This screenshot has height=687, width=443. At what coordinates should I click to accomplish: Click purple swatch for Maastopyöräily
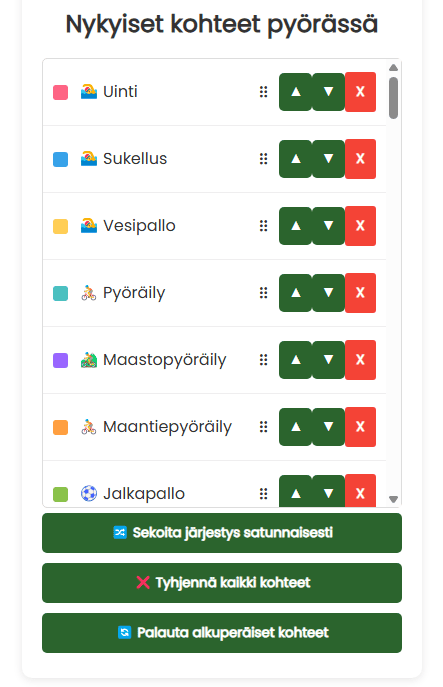click(60, 361)
